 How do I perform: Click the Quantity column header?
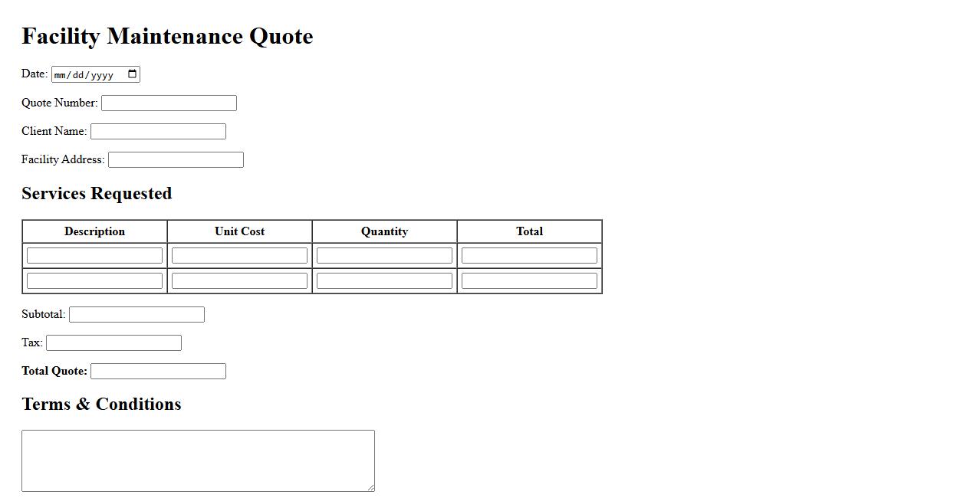click(x=384, y=231)
